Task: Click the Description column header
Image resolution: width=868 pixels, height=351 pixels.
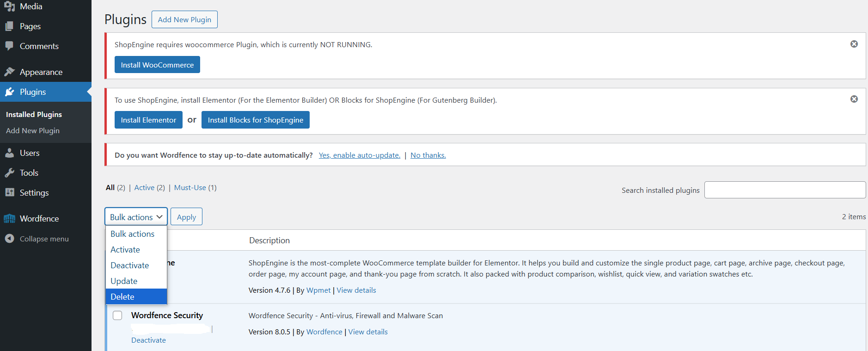Action: pos(269,240)
